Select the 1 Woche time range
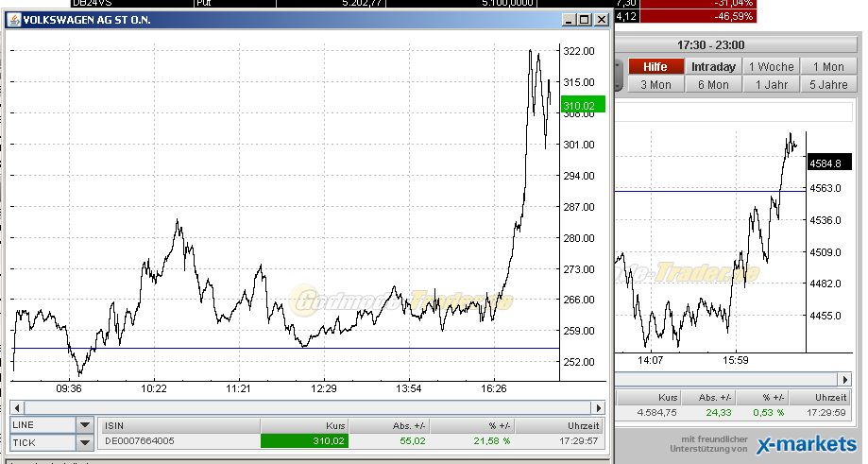Image resolution: width=868 pixels, height=464 pixels. coord(771,66)
